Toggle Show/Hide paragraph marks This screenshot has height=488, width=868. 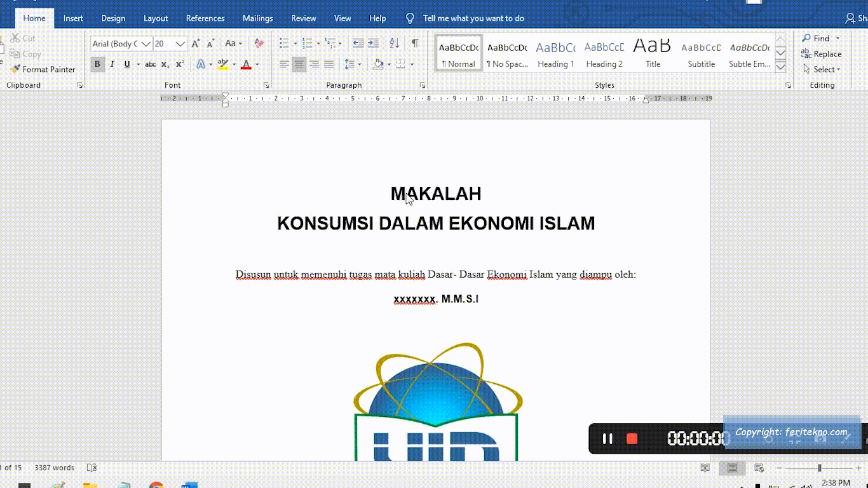[415, 44]
